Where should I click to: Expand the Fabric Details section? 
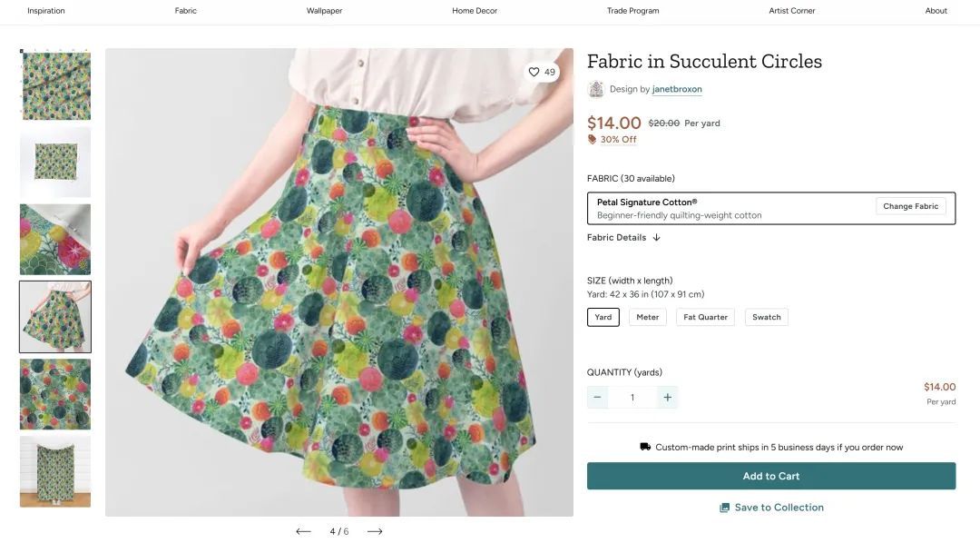click(623, 238)
